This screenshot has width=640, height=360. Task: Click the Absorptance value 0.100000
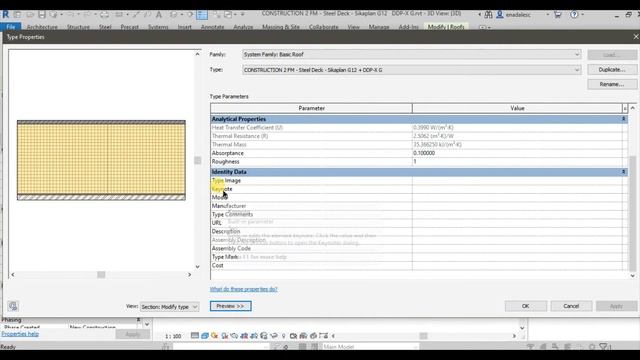(517, 153)
